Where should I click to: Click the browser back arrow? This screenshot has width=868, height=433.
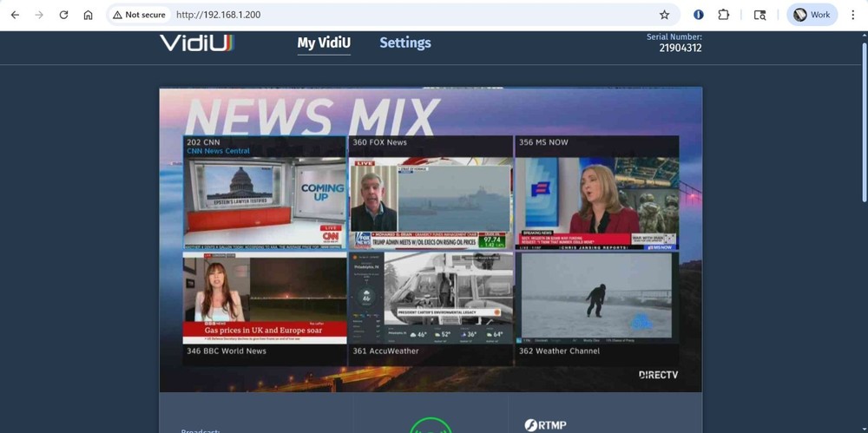(15, 15)
